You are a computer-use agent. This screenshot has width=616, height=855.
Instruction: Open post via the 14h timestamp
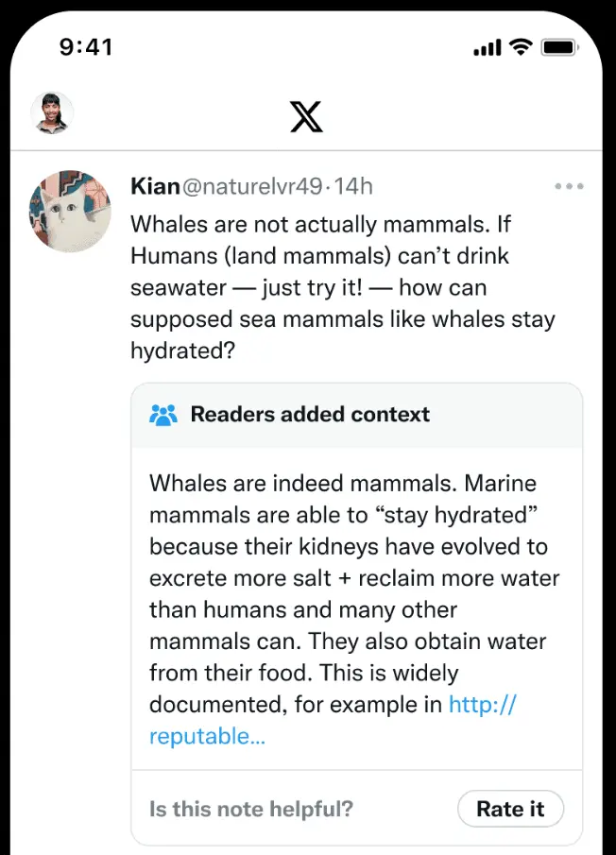(x=353, y=187)
